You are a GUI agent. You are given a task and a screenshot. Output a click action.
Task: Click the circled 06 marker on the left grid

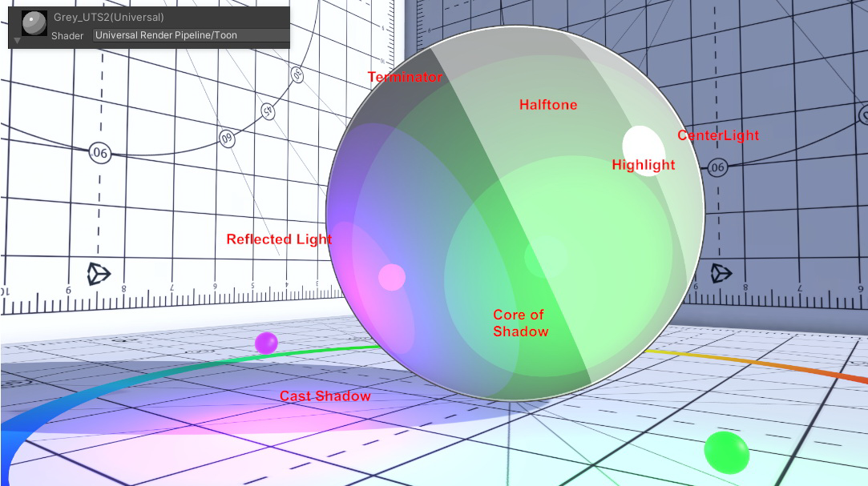(x=99, y=155)
